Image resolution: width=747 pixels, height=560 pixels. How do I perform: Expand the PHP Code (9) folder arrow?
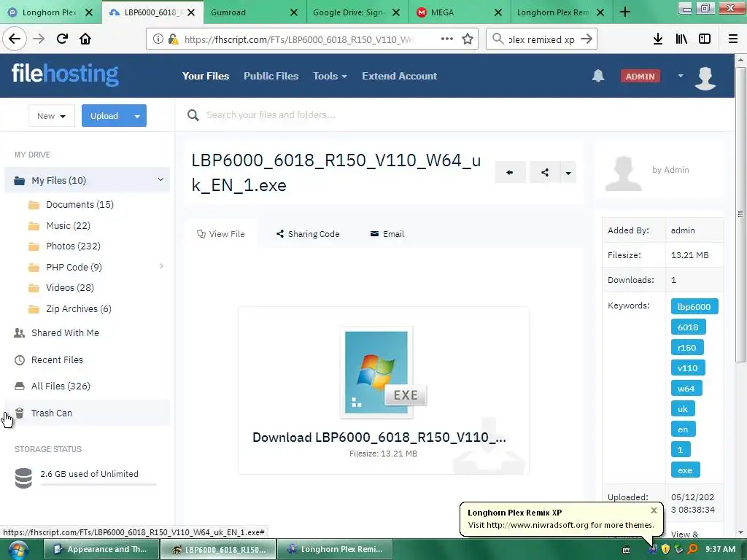point(161,266)
